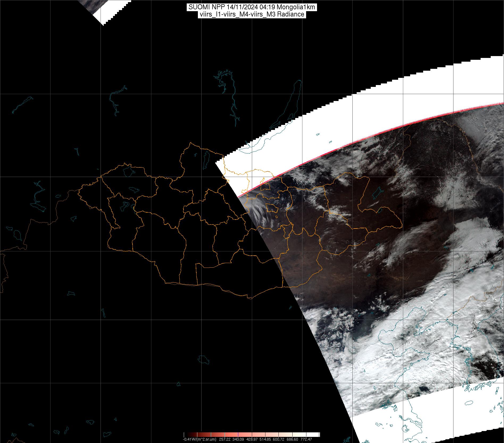This screenshot has height=443, width=504.
Task: Select the 343.09 value on the colorbar
Action: click(238, 440)
